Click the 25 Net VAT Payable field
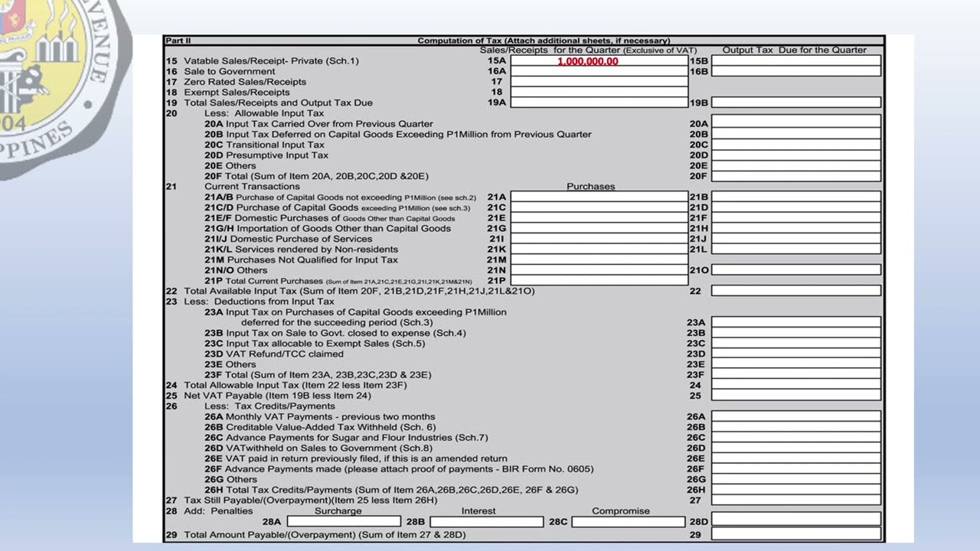The height and width of the screenshot is (551, 980). point(796,396)
